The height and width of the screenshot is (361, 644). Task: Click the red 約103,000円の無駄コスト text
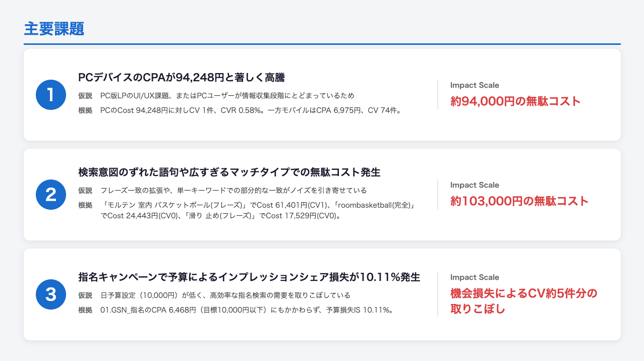519,201
